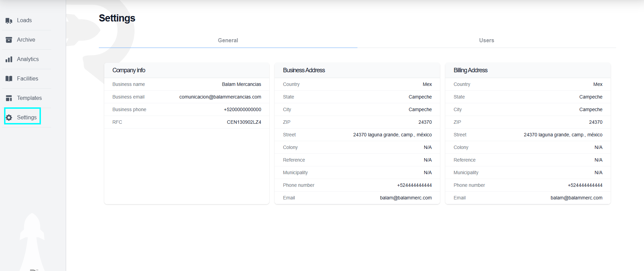Image resolution: width=644 pixels, height=271 pixels.
Task: Click the Archive box icon
Action: coord(9,40)
